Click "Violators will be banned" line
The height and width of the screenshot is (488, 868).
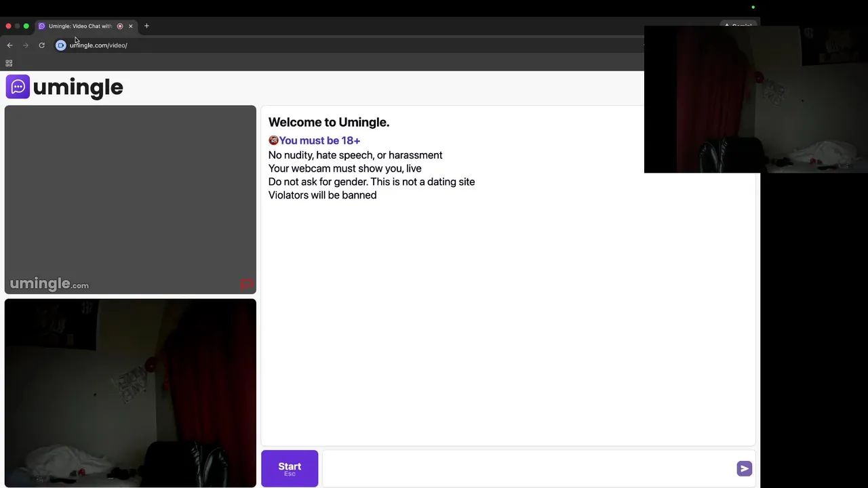pos(323,195)
